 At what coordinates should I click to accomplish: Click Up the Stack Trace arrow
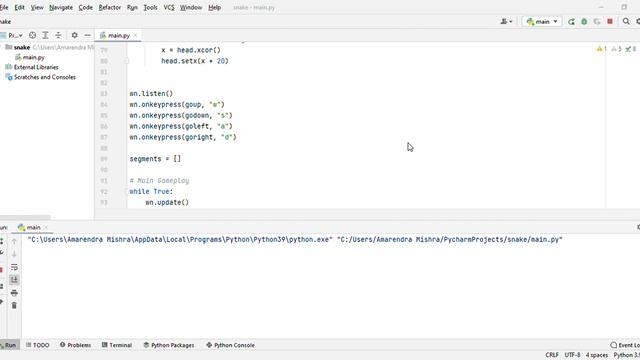tap(14, 241)
